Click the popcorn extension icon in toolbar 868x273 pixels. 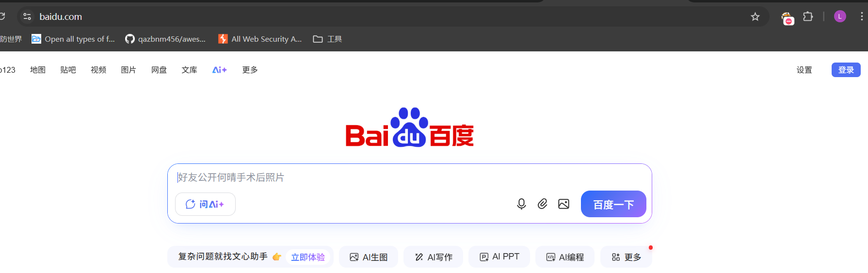pyautogui.click(x=788, y=18)
